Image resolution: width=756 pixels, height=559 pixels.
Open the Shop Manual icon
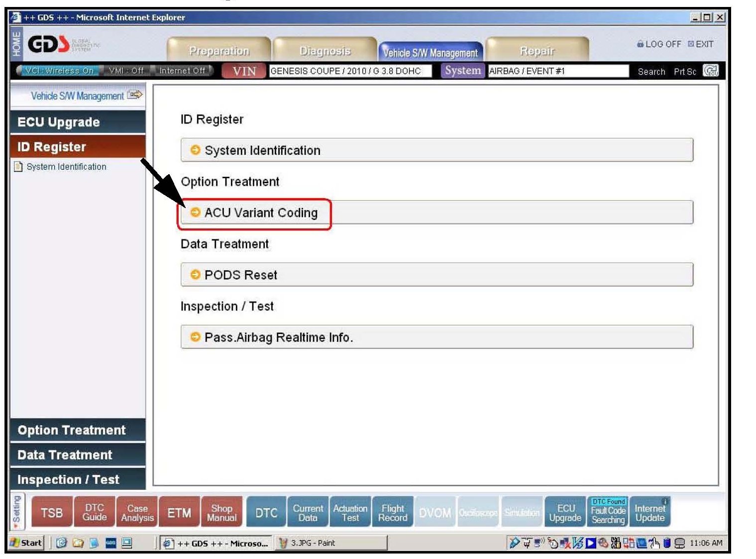click(x=221, y=512)
